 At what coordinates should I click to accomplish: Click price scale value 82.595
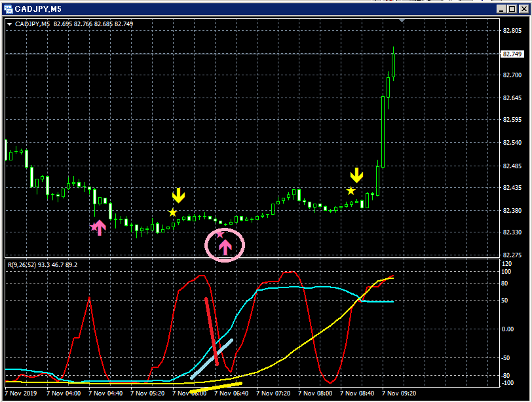(512, 120)
